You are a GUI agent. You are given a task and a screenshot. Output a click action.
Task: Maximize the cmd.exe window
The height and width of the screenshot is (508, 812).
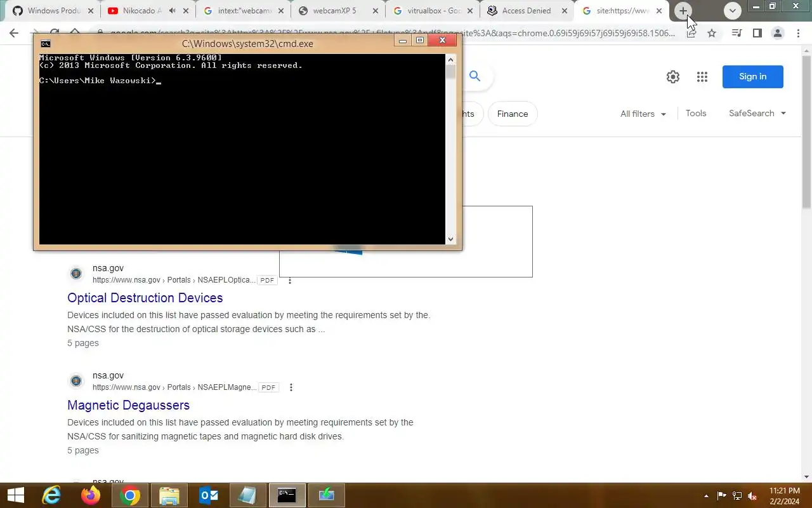(x=419, y=41)
